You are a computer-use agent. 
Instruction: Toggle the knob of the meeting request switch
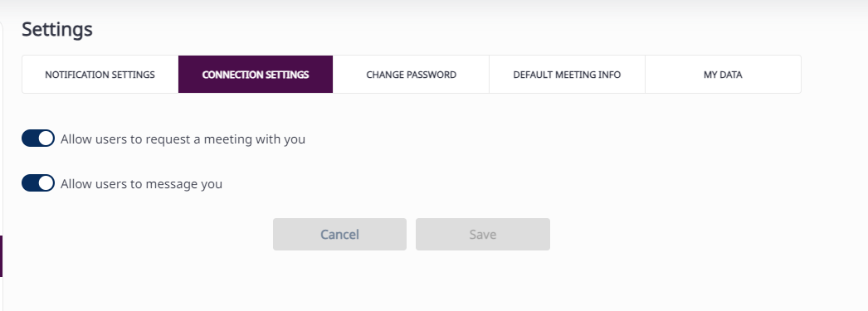46,138
